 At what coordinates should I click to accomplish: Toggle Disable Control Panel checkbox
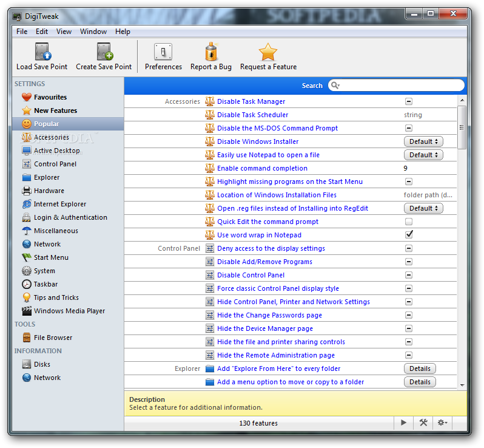tap(409, 275)
